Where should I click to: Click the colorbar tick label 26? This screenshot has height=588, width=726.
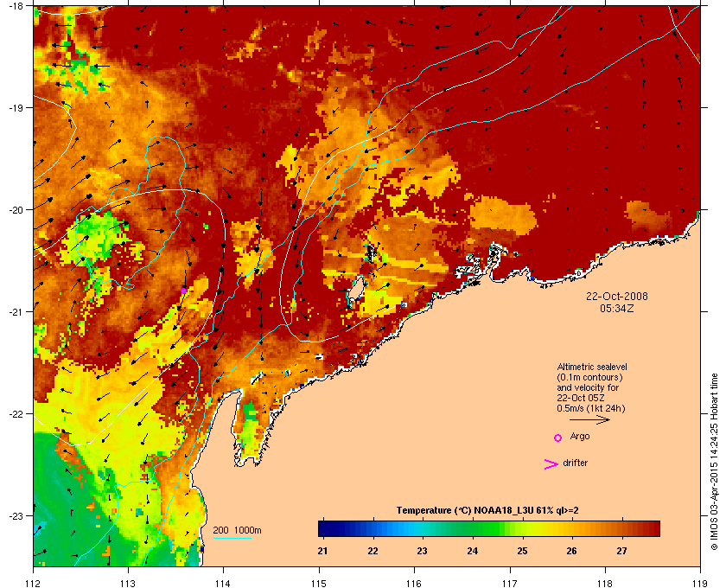pyautogui.click(x=572, y=551)
